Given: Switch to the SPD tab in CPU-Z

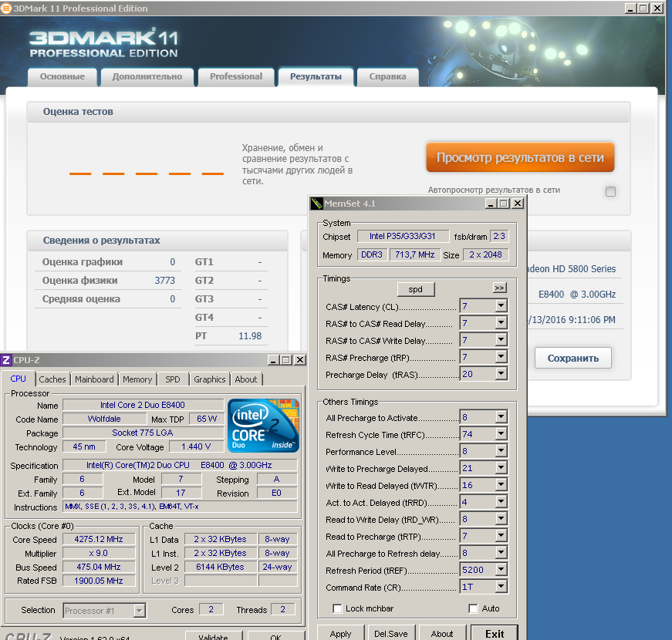Looking at the screenshot, I should (173, 379).
